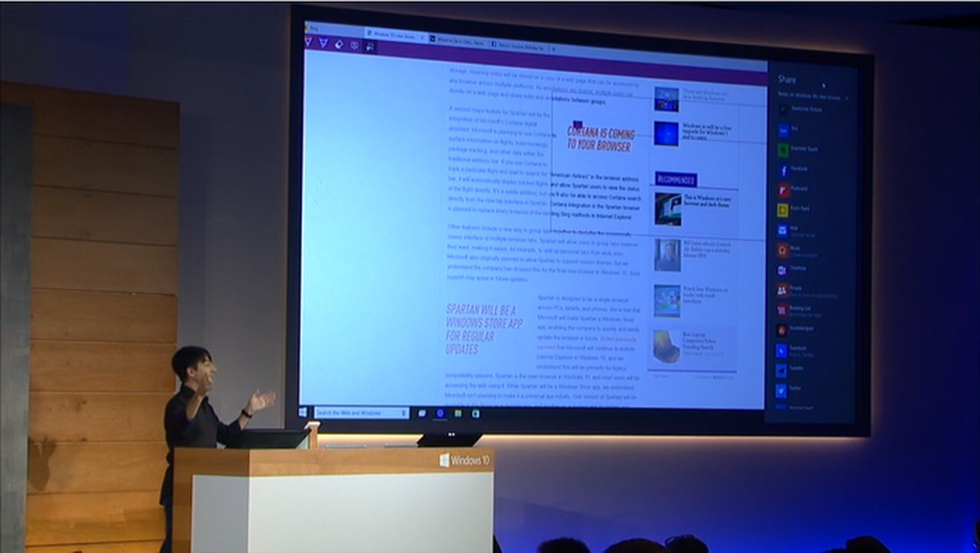This screenshot has height=553, width=980.
Task: Share page via Mail app
Action: click(x=783, y=230)
